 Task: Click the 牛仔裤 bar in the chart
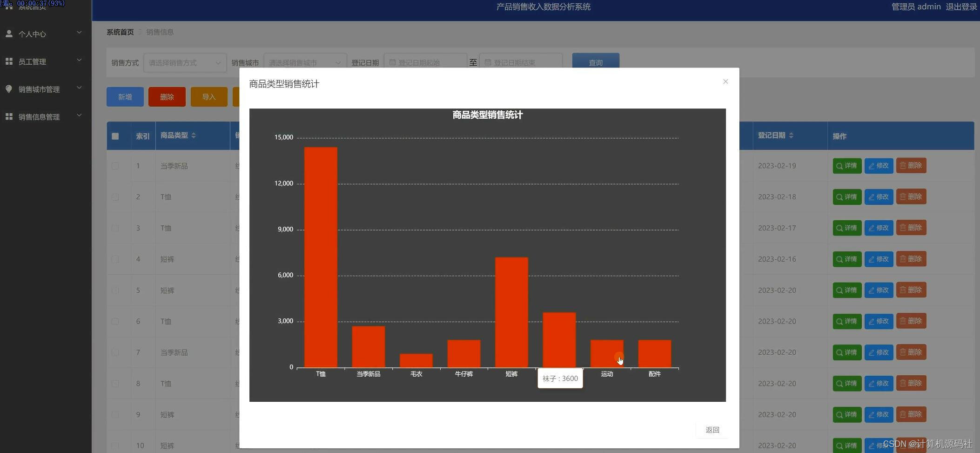point(464,353)
